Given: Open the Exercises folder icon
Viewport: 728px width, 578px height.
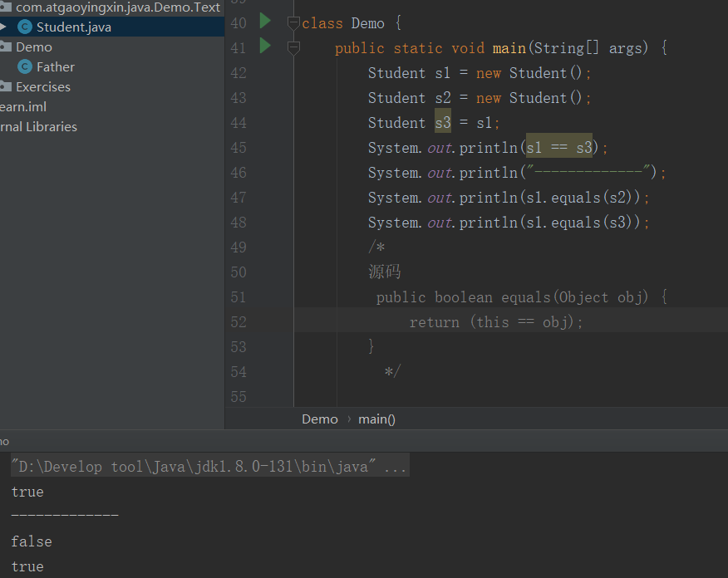Looking at the screenshot, I should pyautogui.click(x=6, y=86).
